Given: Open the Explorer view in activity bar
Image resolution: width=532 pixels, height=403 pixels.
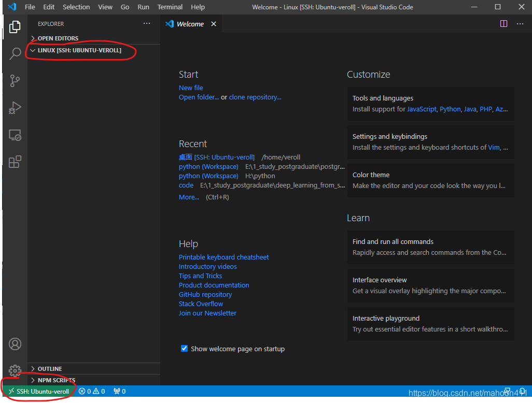Looking at the screenshot, I should [x=15, y=27].
